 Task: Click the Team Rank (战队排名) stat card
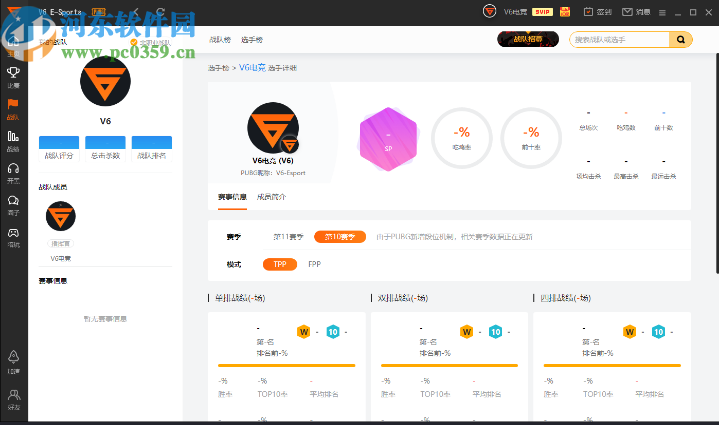pos(152,149)
